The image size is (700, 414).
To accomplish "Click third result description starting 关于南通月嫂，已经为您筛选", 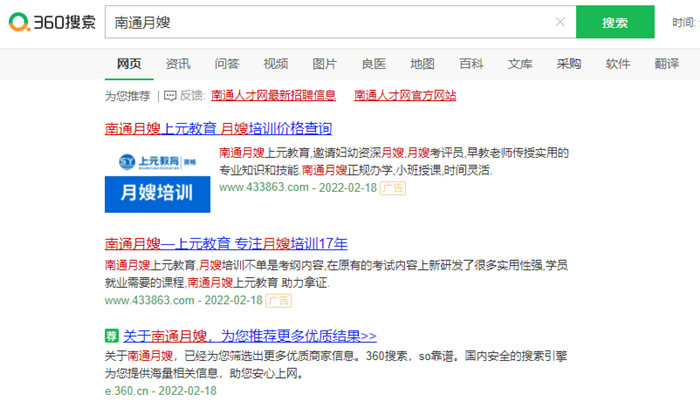I will pyautogui.click(x=336, y=364).
